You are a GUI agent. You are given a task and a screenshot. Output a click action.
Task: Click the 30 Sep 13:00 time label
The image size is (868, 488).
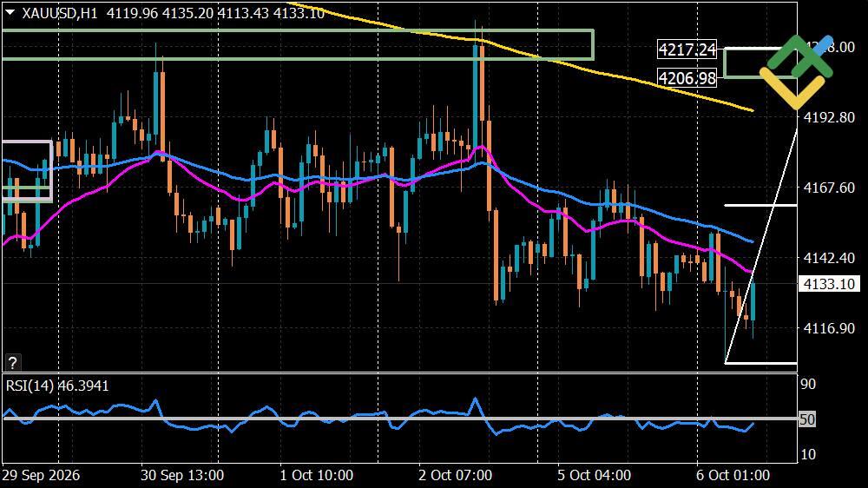[x=182, y=475]
